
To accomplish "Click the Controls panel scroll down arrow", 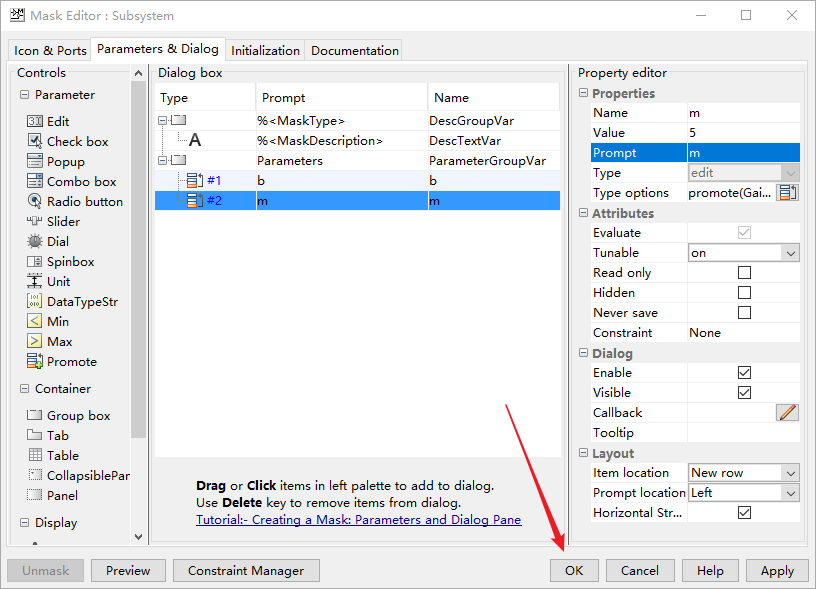I will click(138, 536).
